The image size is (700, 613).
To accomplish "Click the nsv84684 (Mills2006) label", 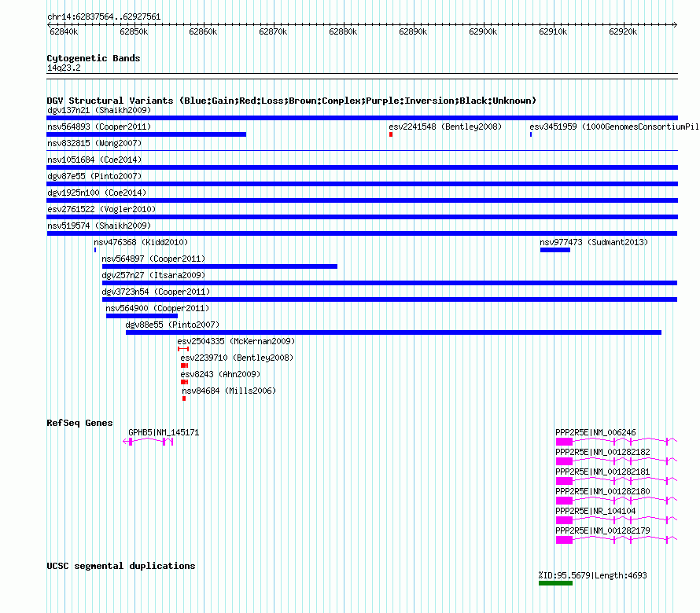I will pos(229,391).
